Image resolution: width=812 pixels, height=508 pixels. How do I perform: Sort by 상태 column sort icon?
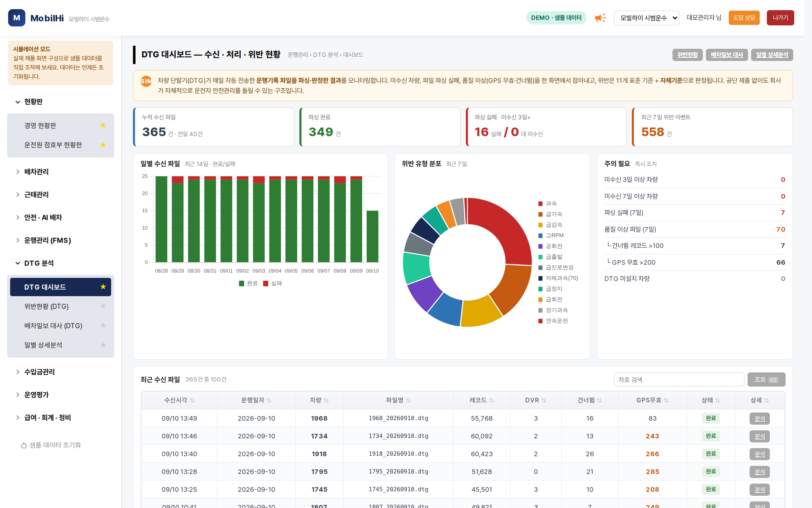pos(717,401)
